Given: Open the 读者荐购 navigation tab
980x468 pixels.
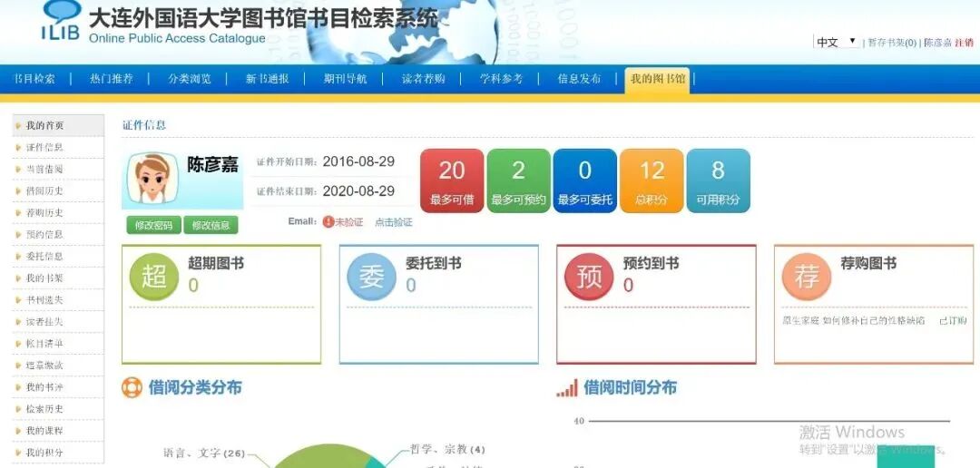Looking at the screenshot, I should coord(423,79).
